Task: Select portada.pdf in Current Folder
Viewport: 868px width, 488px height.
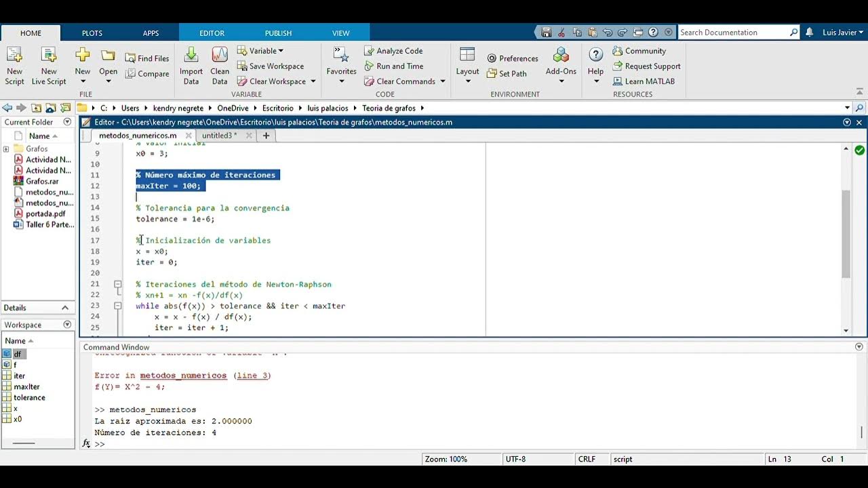Action: 45,213
